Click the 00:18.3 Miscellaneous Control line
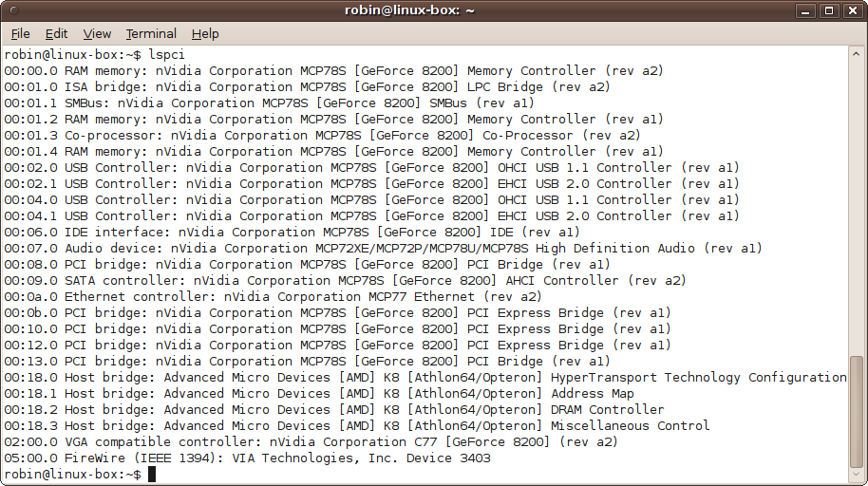The width and height of the screenshot is (868, 486). click(356, 425)
